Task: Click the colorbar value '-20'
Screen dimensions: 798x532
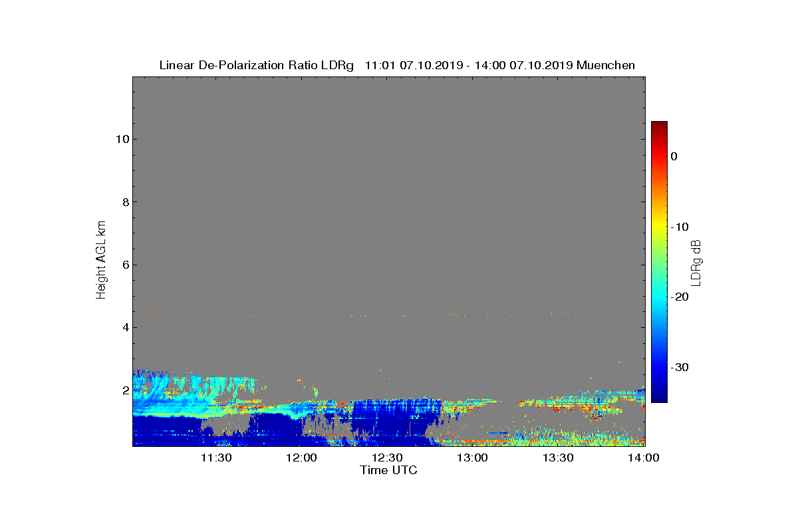Action: pos(679,297)
